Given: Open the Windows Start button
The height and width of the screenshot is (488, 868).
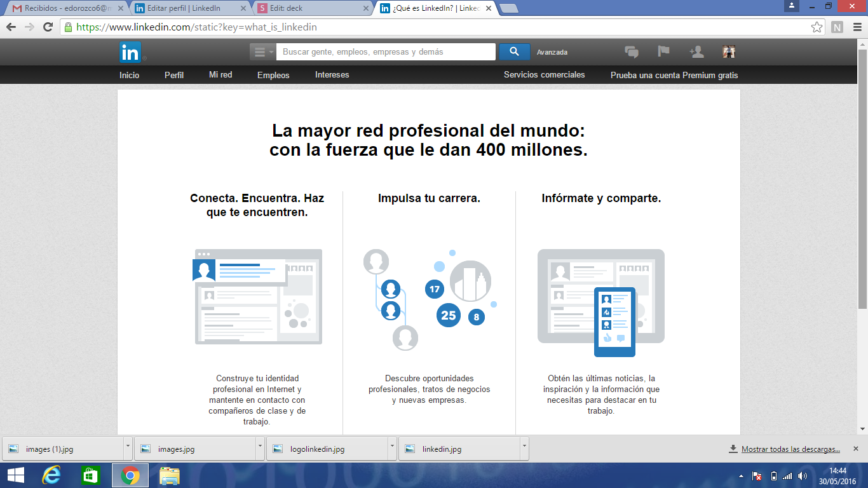Looking at the screenshot, I should [16, 475].
